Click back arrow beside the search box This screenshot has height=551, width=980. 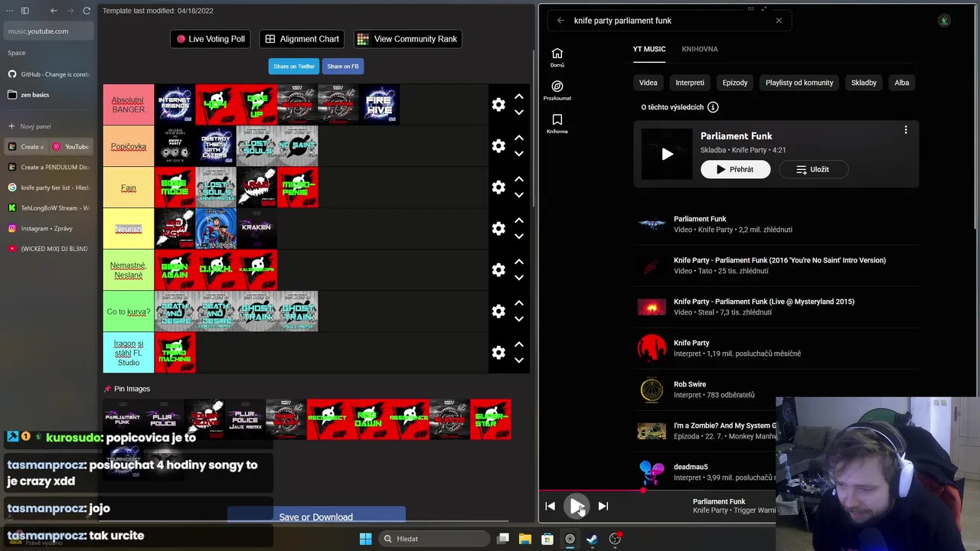click(x=560, y=21)
